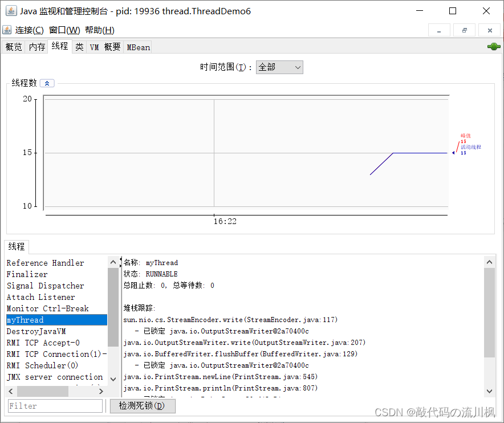Select RMI TCP Accept-0 thread
This screenshot has height=423, width=504.
tap(56, 343)
